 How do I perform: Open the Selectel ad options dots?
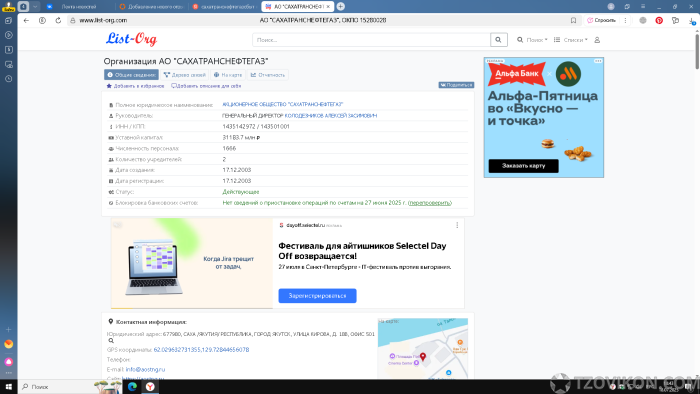pos(457,225)
